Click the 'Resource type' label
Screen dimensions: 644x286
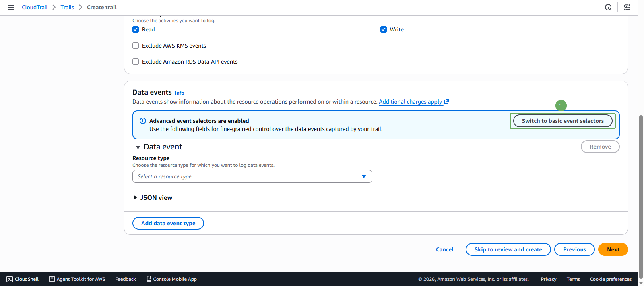151,158
